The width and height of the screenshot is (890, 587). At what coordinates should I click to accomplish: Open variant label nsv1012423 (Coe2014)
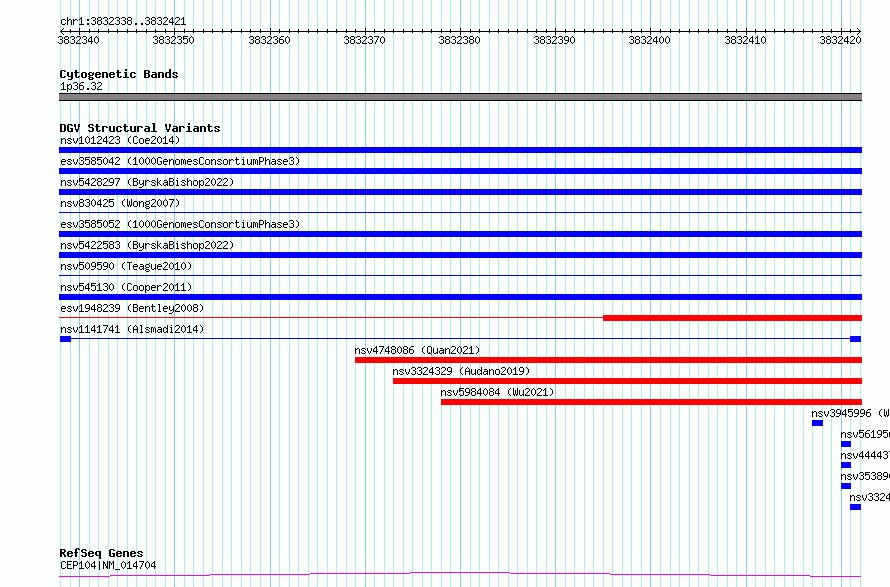point(120,140)
